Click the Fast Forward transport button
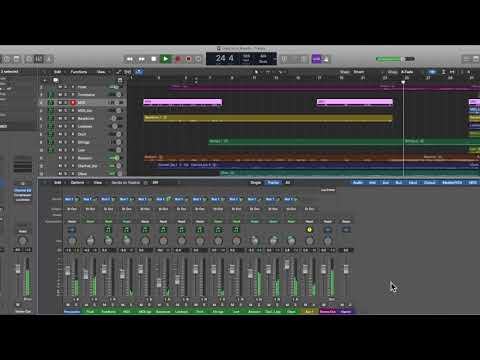Image resolution: width=480 pixels, height=360 pixels. pyautogui.click(x=142, y=59)
